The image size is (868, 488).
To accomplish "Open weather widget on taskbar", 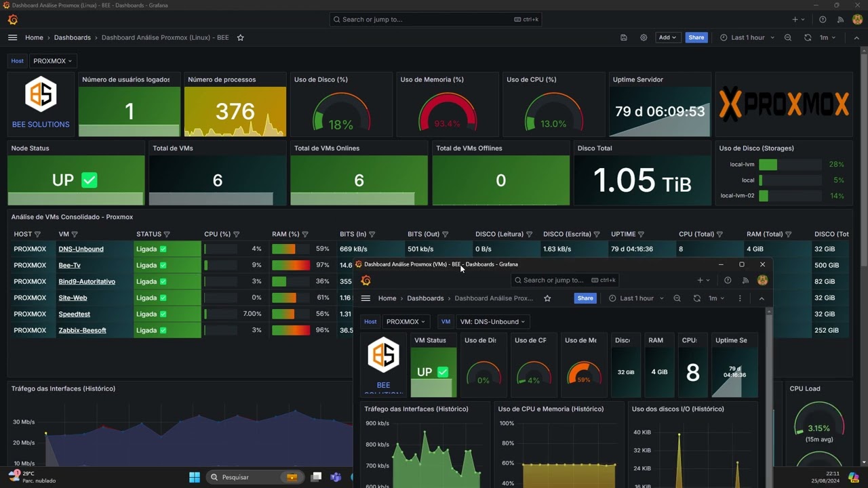I will tap(33, 477).
